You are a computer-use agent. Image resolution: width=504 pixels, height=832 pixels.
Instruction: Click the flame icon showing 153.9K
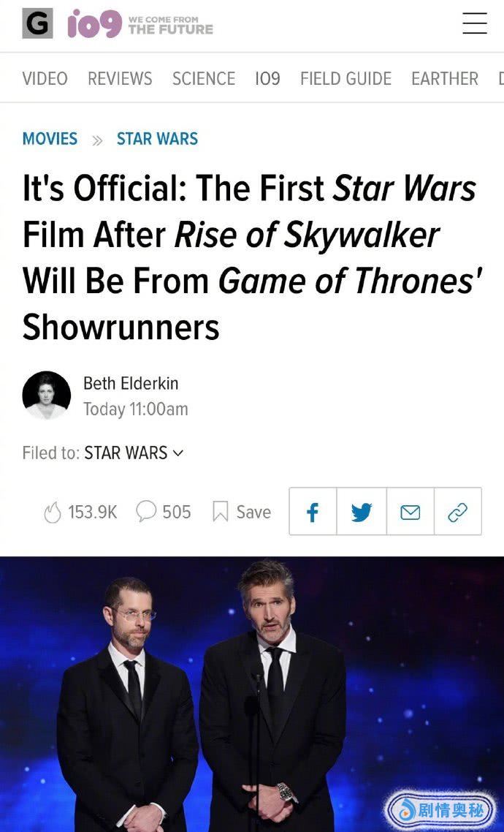click(x=53, y=512)
